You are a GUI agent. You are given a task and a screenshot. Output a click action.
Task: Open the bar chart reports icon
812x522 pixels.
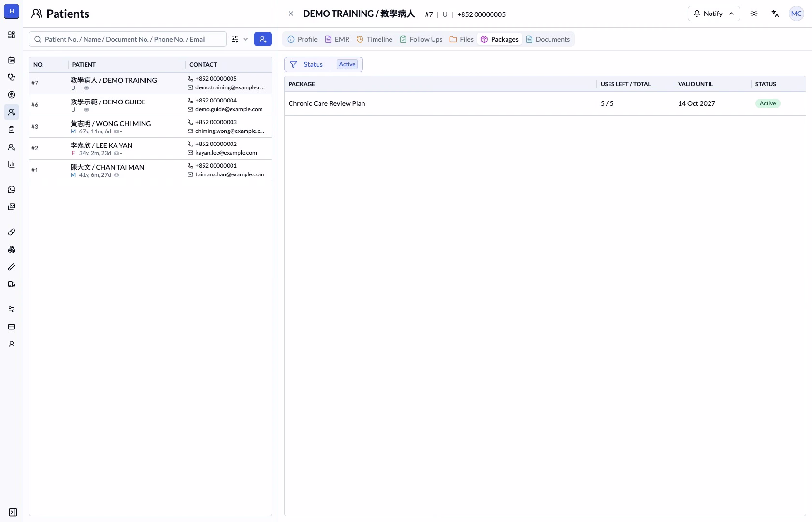pos(12,164)
